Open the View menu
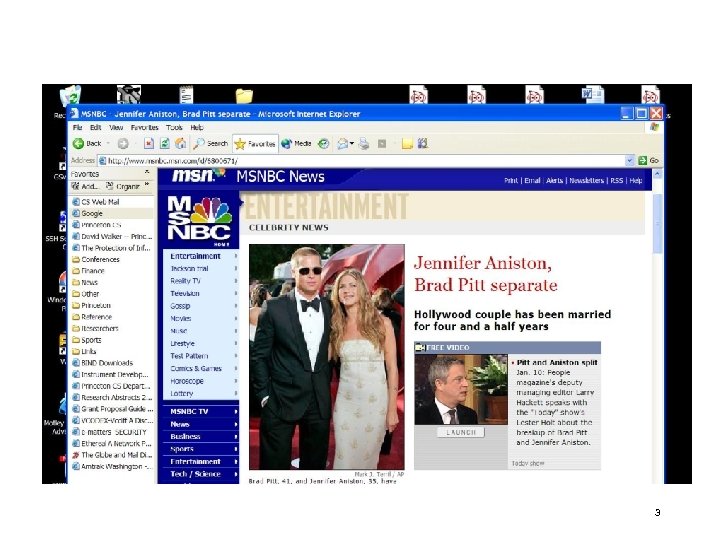Image resolution: width=720 pixels, height=540 pixels. point(116,127)
